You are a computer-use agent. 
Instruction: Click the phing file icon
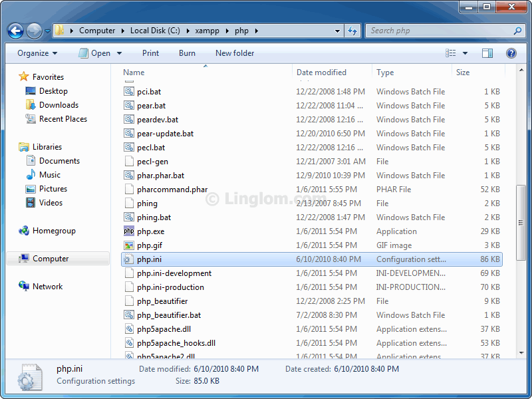[129, 203]
